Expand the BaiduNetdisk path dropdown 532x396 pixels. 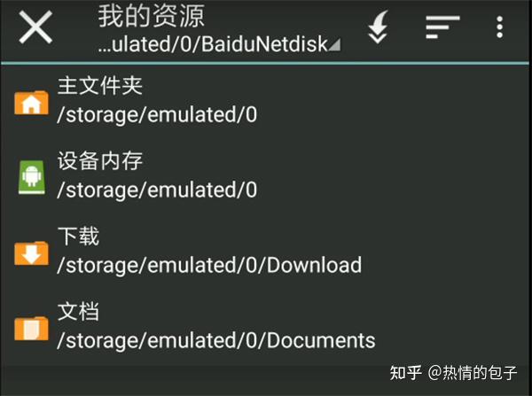tap(219, 44)
